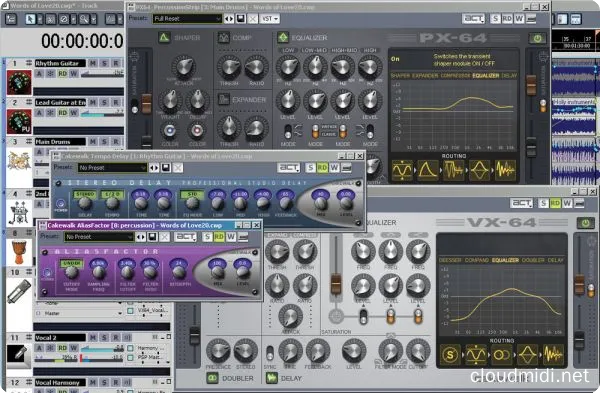Click the ACT button in AliasFactor window

click(x=185, y=237)
